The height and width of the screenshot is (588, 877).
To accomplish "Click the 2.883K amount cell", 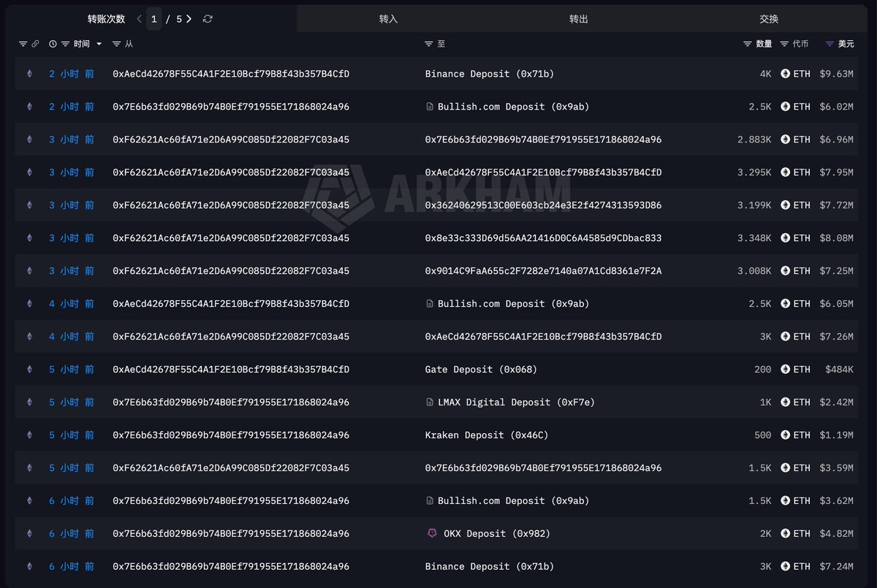I will click(754, 140).
